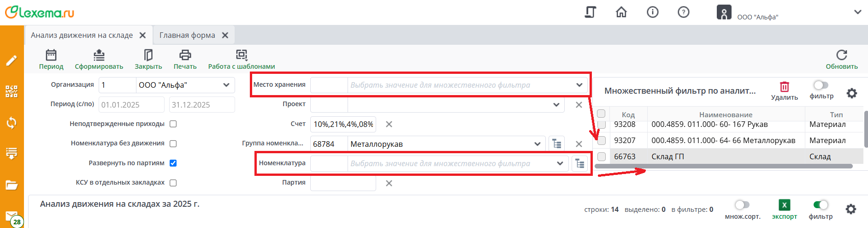Expand the Группа номенклатуры dropdown

point(537,144)
